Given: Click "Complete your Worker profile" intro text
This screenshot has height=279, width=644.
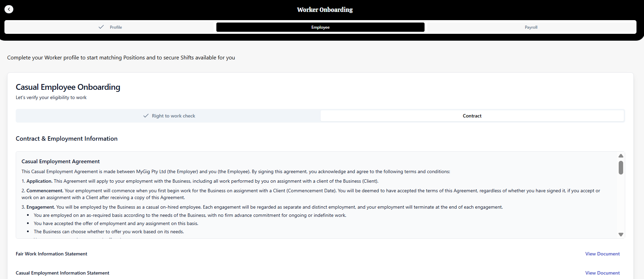Looking at the screenshot, I should click(121, 58).
